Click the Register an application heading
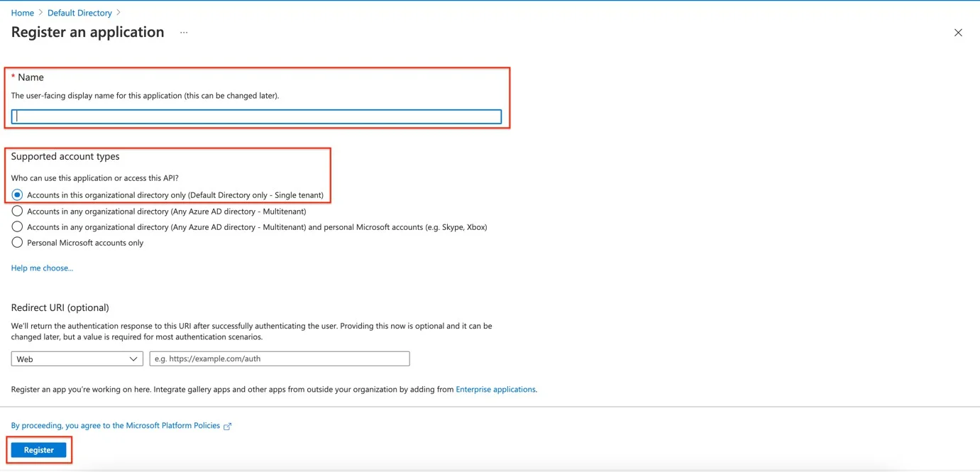The image size is (980, 472). coord(88,32)
